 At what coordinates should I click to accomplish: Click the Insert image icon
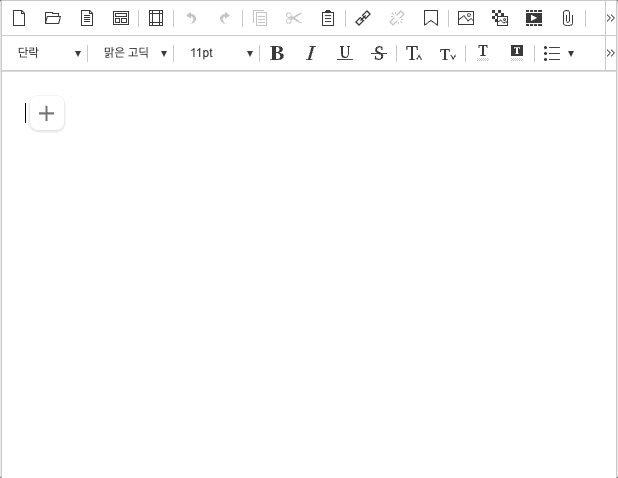pos(466,18)
